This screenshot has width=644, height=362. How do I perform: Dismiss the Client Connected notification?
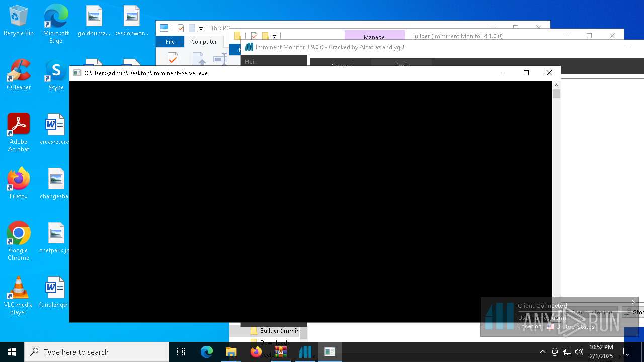tap(634, 302)
